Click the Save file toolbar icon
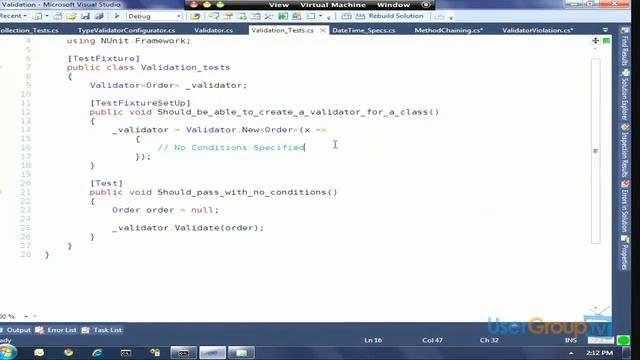Screen dimensions: 640x360 point(85,16)
